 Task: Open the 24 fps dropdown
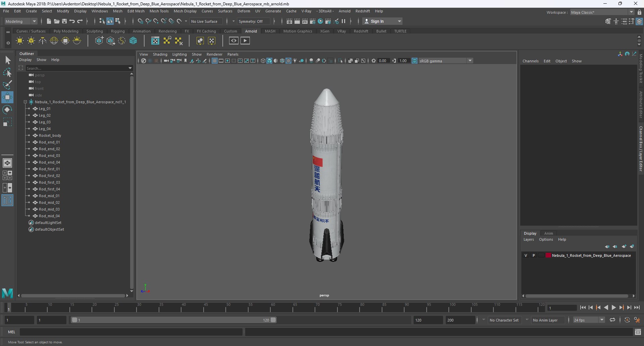[589, 320]
